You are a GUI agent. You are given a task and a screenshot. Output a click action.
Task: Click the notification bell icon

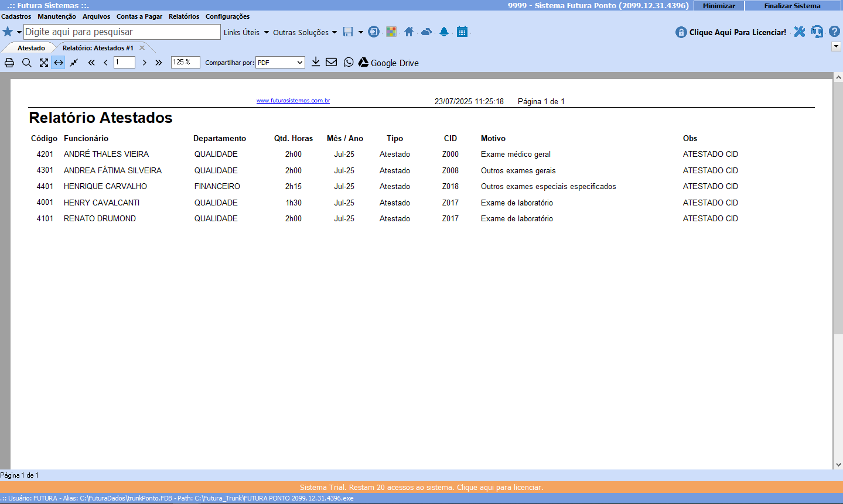pyautogui.click(x=444, y=32)
